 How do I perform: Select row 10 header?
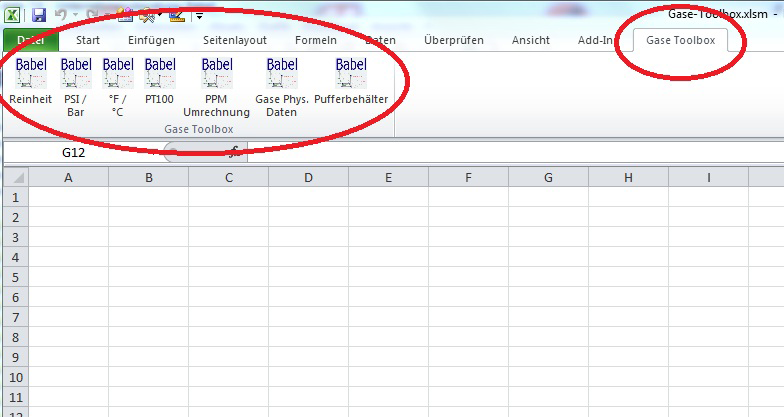[16, 377]
